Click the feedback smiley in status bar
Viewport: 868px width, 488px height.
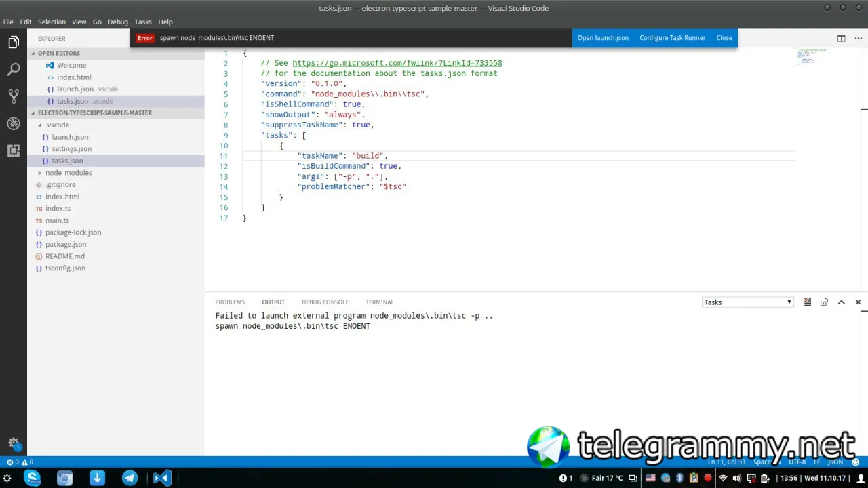pyautogui.click(x=856, y=462)
